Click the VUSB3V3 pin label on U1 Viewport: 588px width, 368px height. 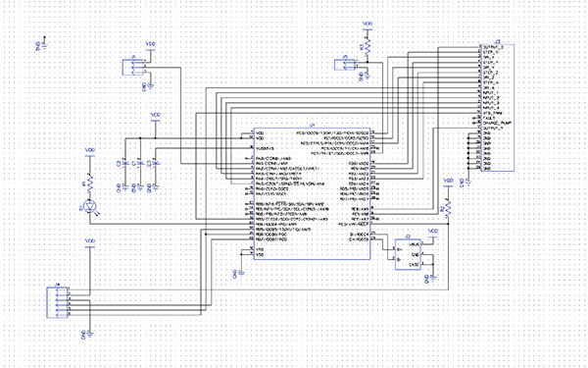tap(265, 148)
